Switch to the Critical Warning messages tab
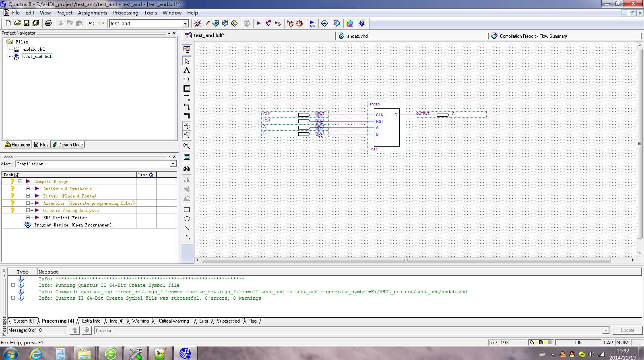Viewport: 644px width, 360px height. (x=174, y=321)
